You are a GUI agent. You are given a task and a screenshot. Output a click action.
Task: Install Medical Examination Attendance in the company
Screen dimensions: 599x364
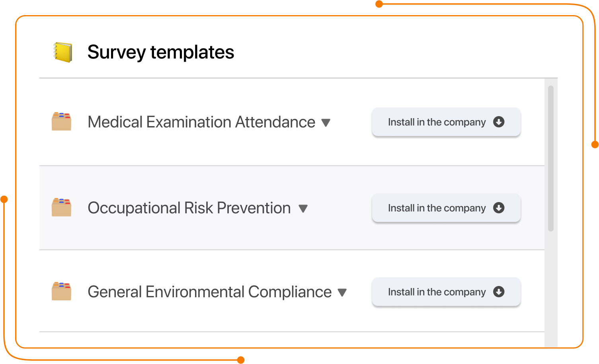[x=446, y=122]
